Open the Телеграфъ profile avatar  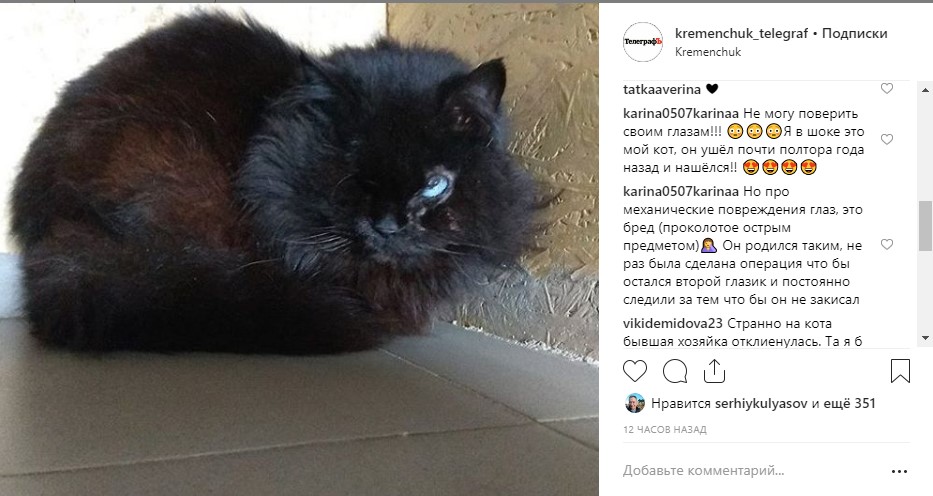coord(643,42)
